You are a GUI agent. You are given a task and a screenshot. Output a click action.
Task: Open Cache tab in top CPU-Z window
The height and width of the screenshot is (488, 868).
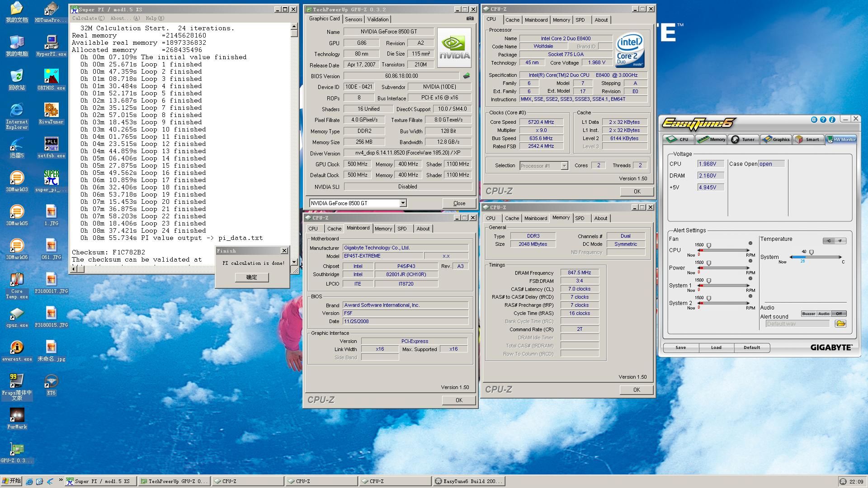[512, 20]
